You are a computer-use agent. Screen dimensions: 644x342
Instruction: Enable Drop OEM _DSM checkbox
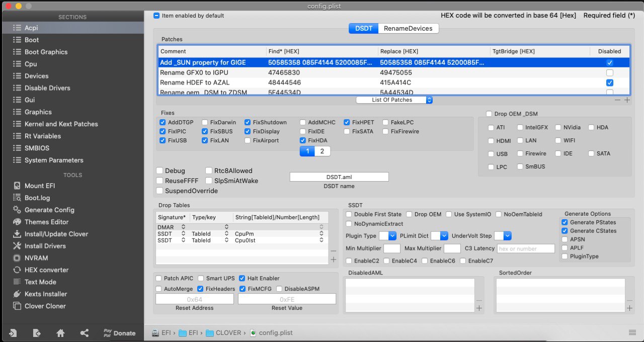489,114
